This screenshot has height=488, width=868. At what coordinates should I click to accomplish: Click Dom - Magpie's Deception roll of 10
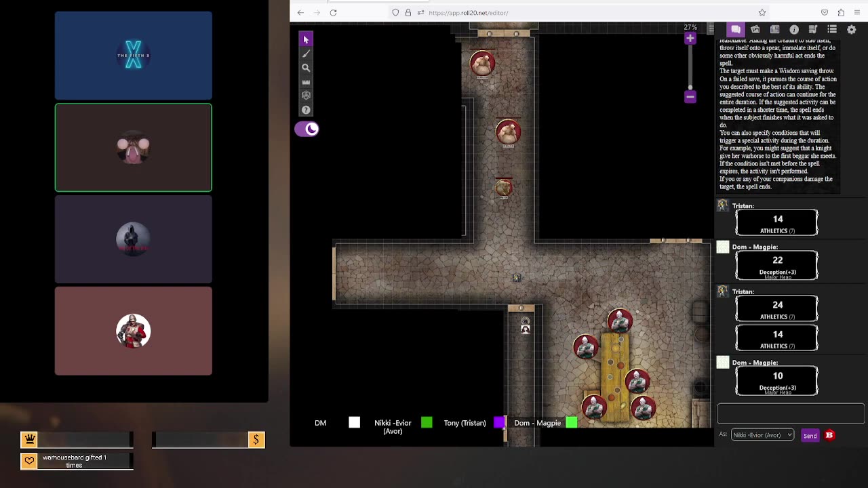[777, 380]
